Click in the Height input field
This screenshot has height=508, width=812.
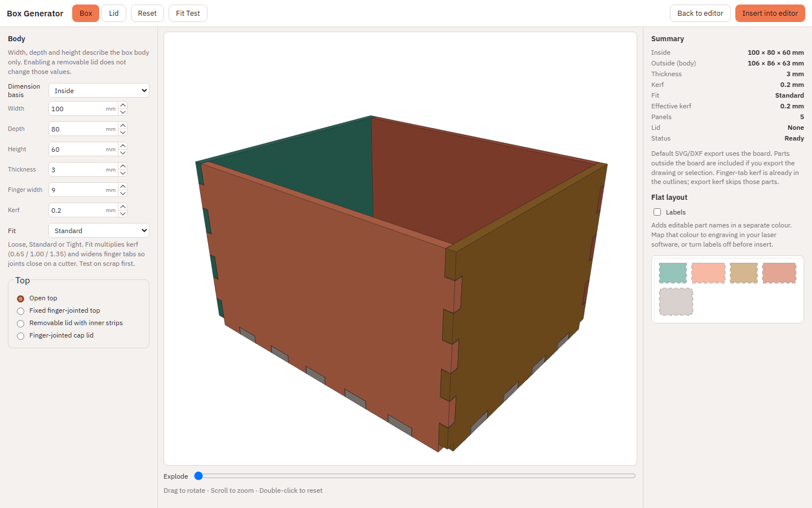[x=83, y=149]
